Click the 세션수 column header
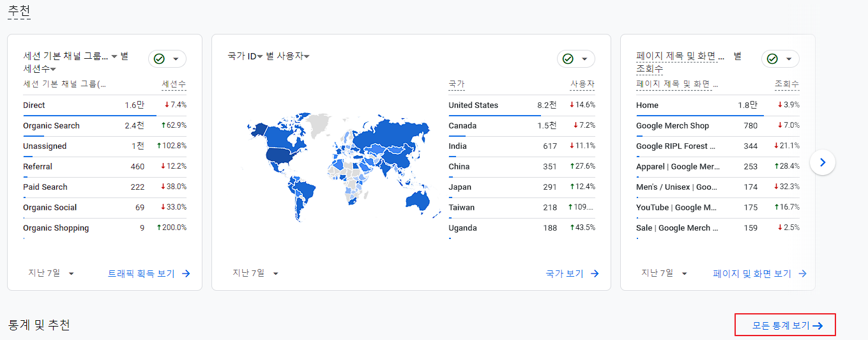This screenshot has height=340, width=868. (x=174, y=84)
